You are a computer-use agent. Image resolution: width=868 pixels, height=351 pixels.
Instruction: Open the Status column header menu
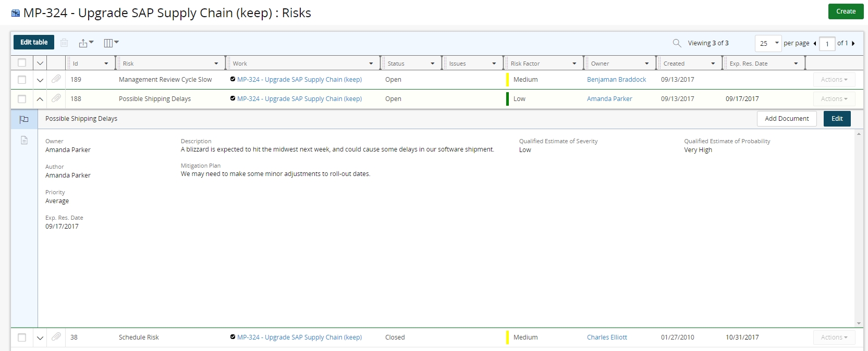(433, 64)
